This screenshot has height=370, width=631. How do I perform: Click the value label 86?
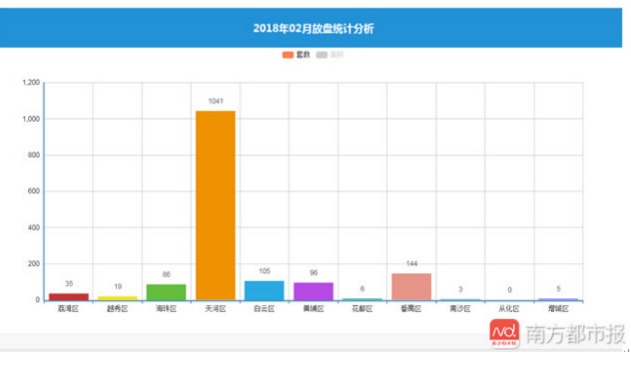166,275
